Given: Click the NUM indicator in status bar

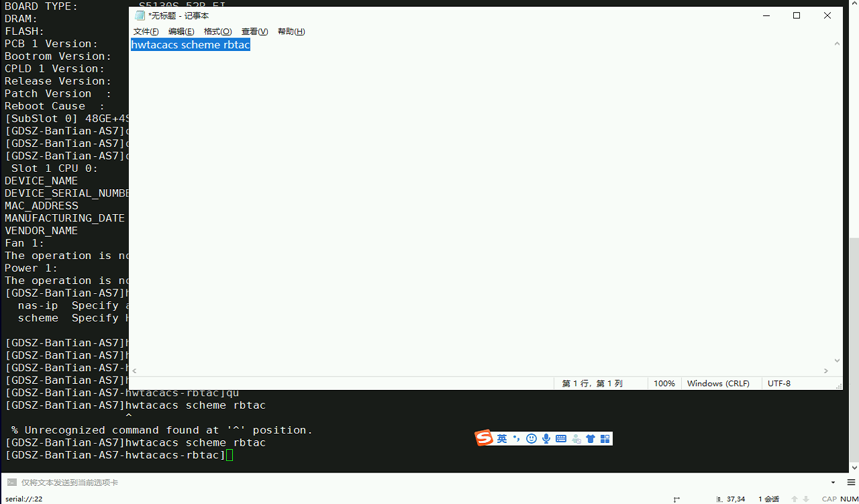Looking at the screenshot, I should point(849,499).
